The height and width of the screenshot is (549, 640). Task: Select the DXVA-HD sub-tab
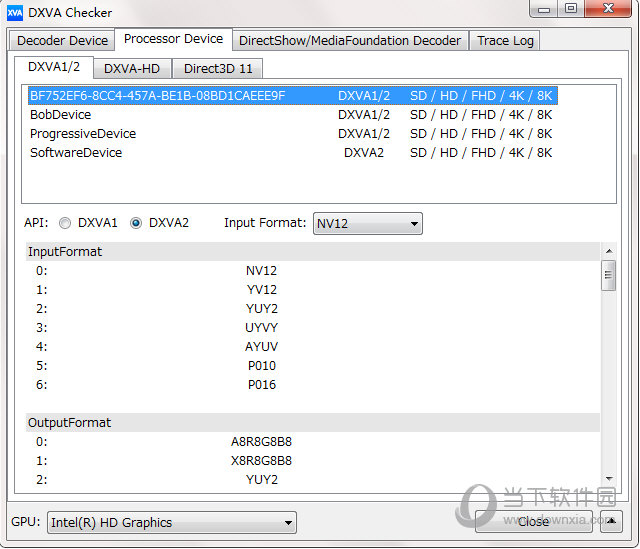point(132,68)
